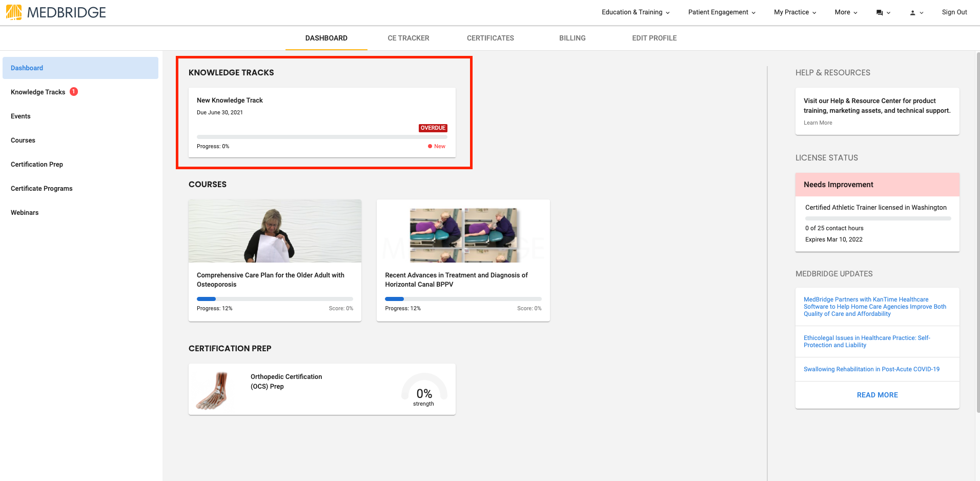Open the MedBridge Partners with KanTime article
This screenshot has width=980, height=481.
875,307
